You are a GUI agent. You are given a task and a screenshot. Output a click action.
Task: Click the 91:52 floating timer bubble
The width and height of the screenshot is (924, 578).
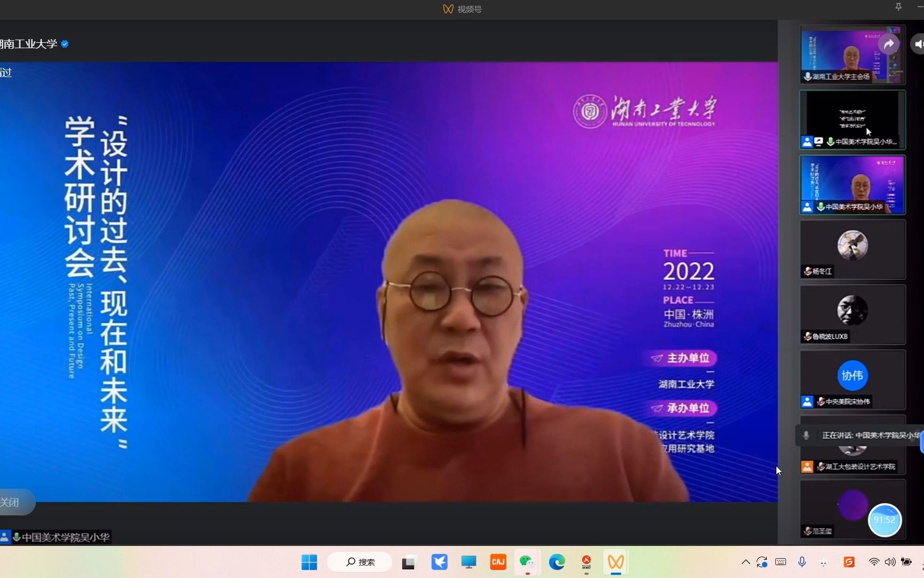885,520
